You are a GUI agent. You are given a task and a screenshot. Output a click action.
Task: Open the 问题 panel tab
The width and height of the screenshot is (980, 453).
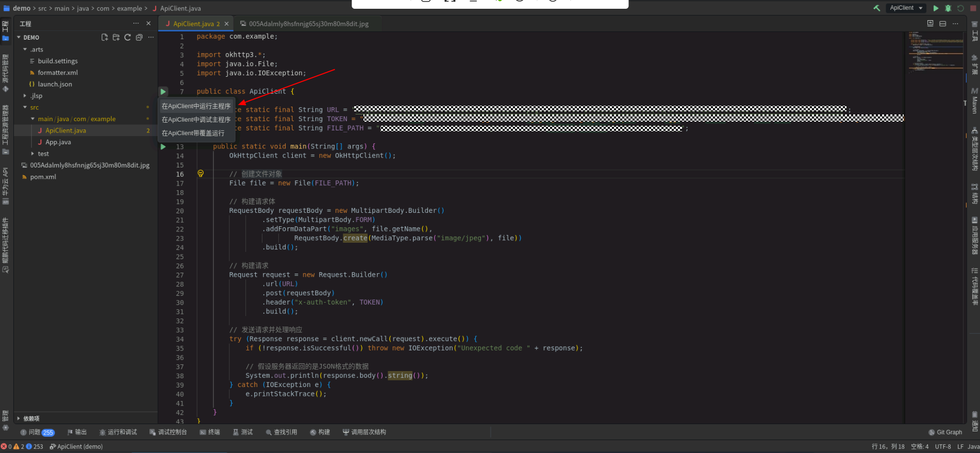[37, 432]
